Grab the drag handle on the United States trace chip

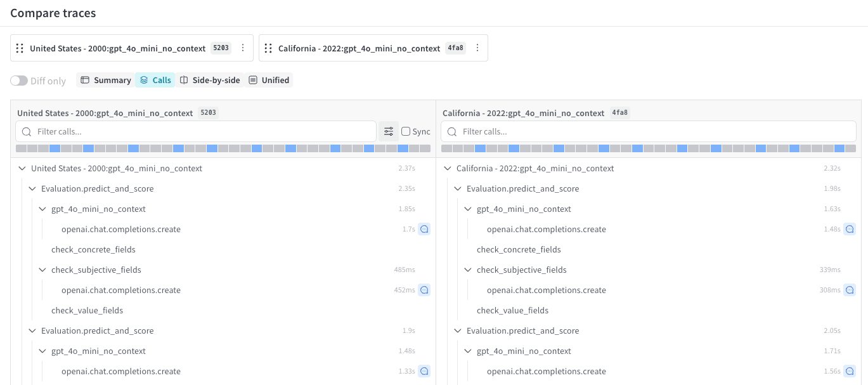pyautogui.click(x=20, y=48)
